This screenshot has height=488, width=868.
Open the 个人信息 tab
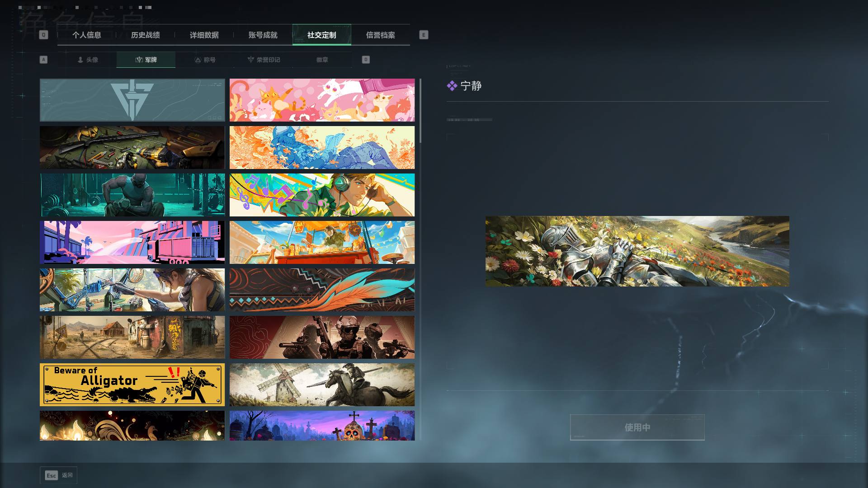click(x=86, y=35)
